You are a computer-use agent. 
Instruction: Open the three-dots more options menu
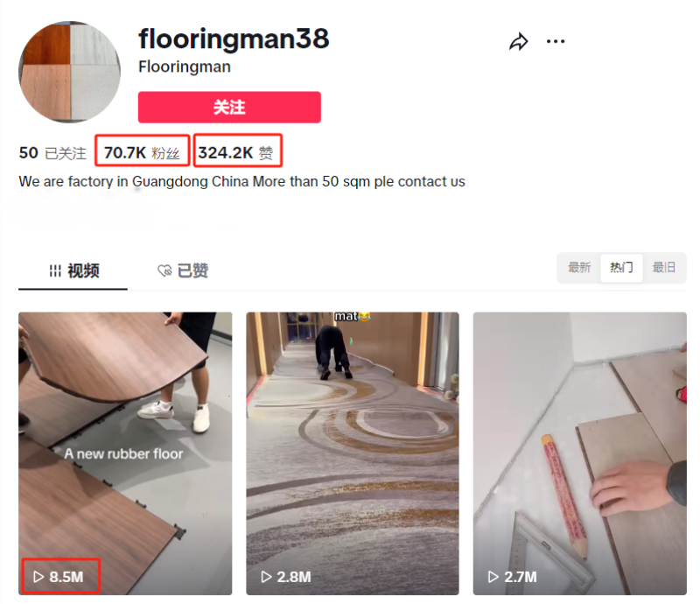click(x=556, y=41)
